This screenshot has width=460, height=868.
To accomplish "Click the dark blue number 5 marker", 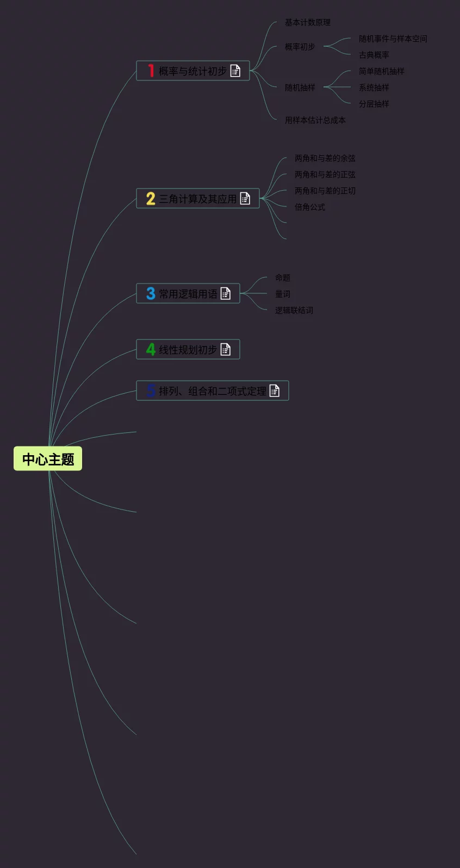I will tap(151, 391).
